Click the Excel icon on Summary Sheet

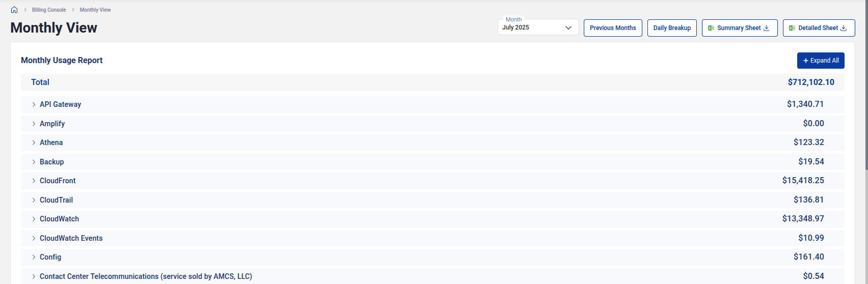(x=711, y=28)
